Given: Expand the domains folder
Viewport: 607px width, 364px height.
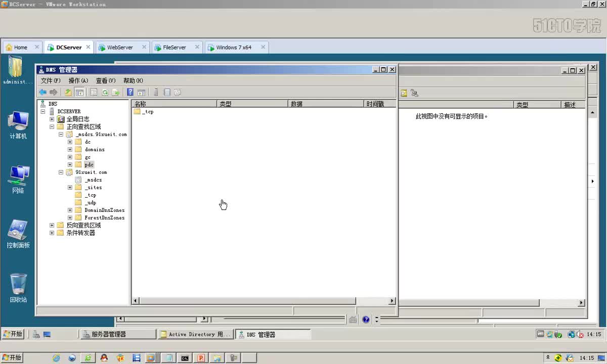Looking at the screenshot, I should pos(70,149).
